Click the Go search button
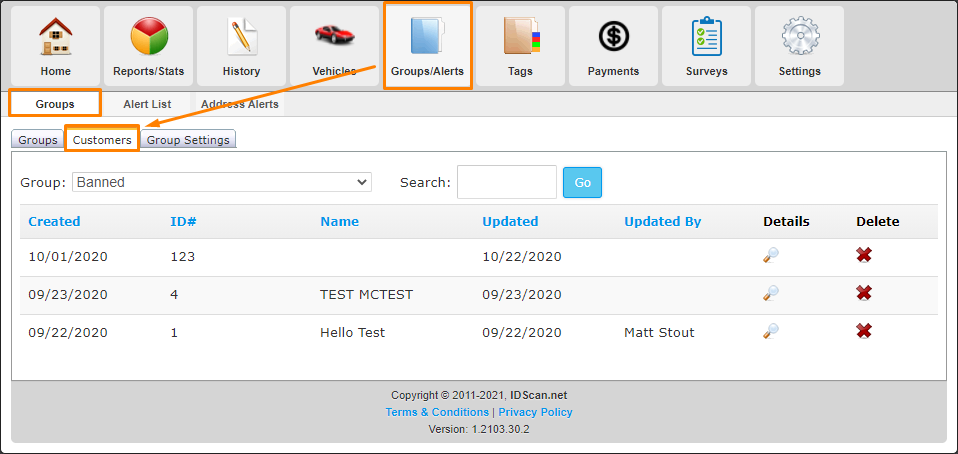958x454 pixels. [x=582, y=183]
